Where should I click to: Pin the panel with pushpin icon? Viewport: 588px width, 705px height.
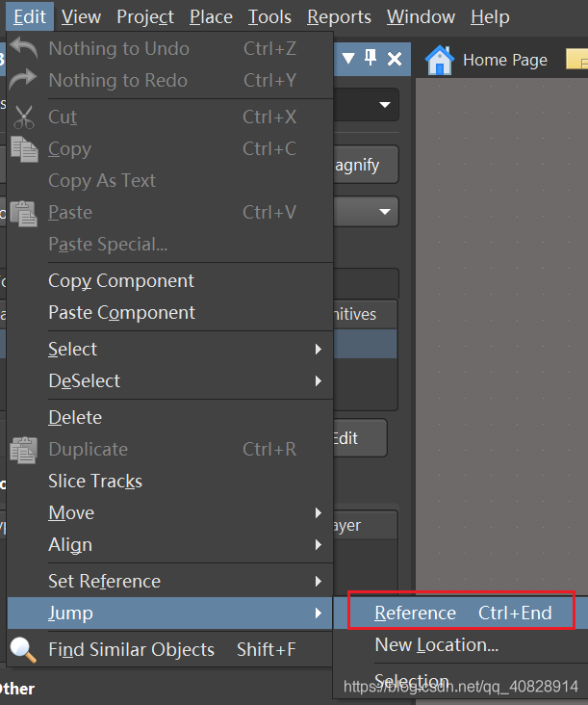[371, 58]
